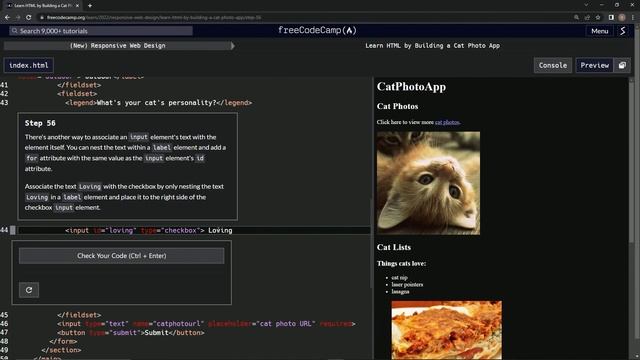
Task: Toggle the Console panel
Action: (553, 65)
